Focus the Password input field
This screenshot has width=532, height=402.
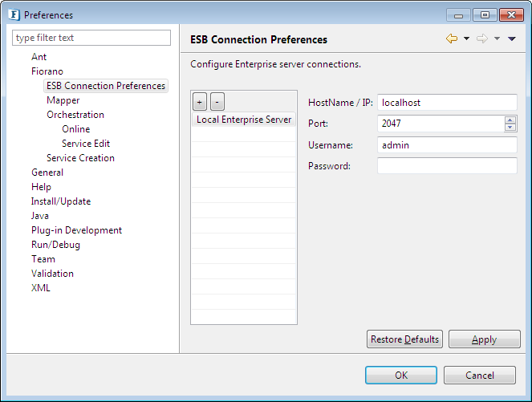coord(447,166)
